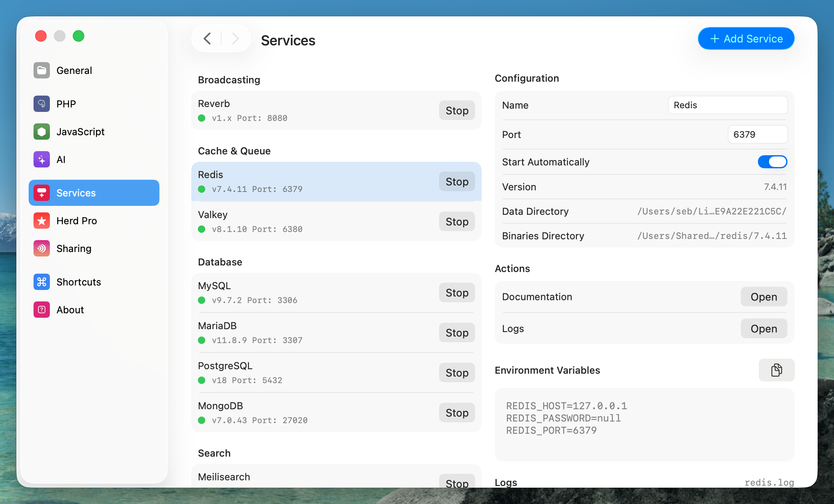
Task: Select the Reverb service row
Action: [x=336, y=110]
